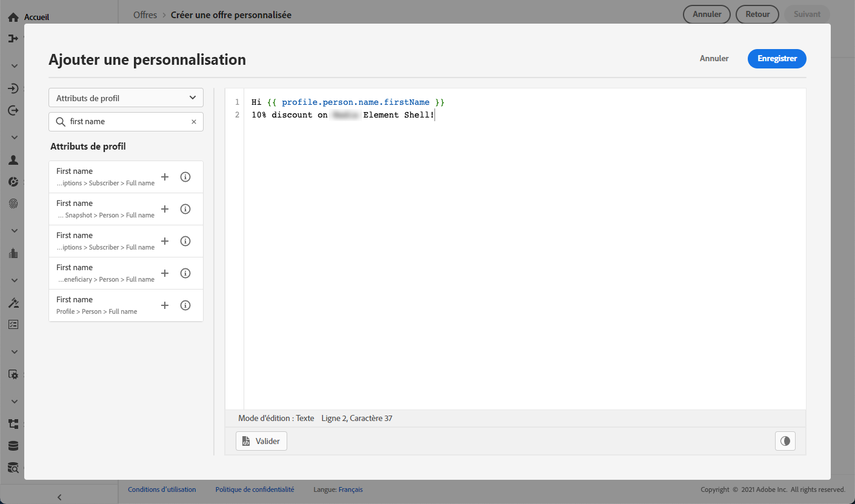This screenshot has width=855, height=504.
Task: Collapse the sidebar with the bottom left chevron
Action: [x=59, y=497]
